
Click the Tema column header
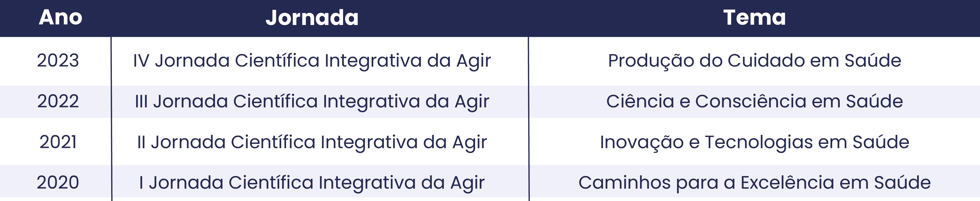(x=754, y=18)
